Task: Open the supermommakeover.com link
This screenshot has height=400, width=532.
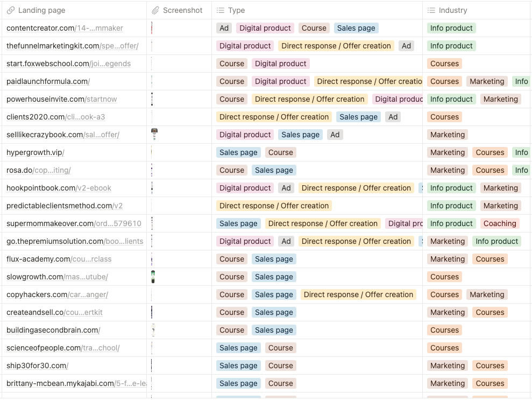Action: pos(74,223)
